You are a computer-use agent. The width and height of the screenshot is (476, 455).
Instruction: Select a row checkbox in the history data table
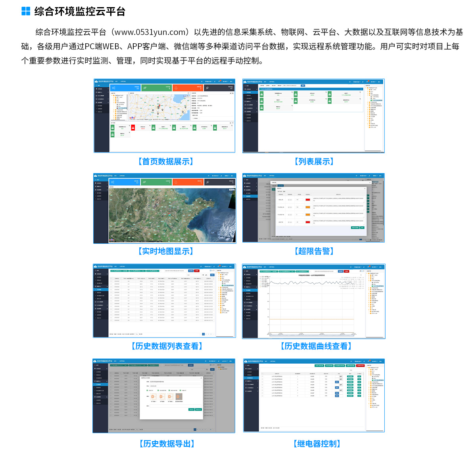pyautogui.click(x=111, y=281)
